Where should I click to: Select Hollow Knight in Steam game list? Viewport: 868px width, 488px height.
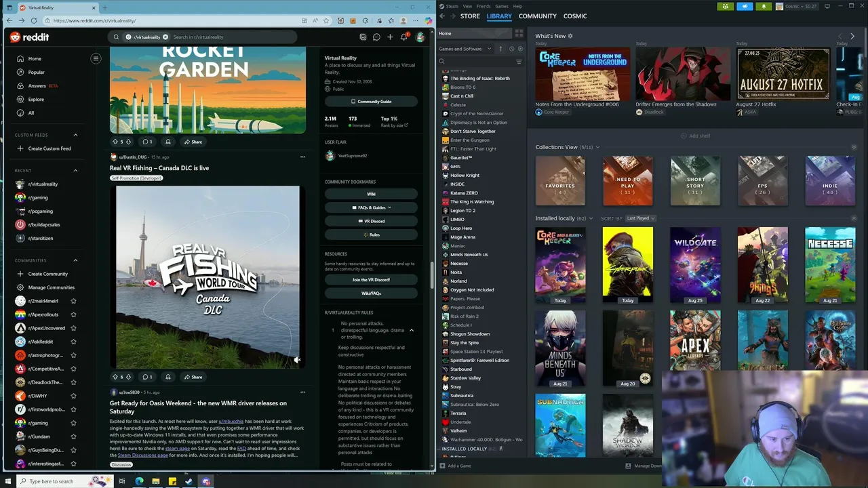[x=465, y=176]
